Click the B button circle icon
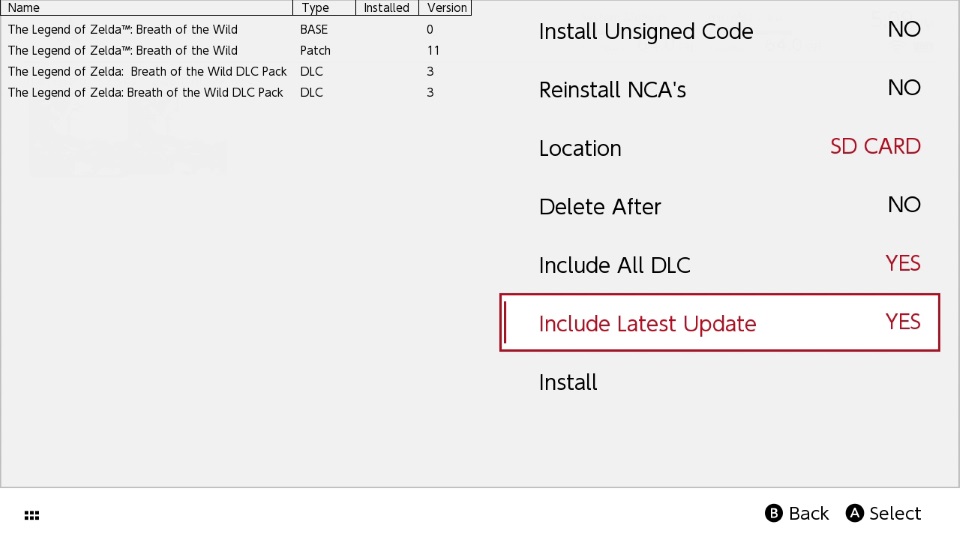Screen dimensions: 960x540 774,513
